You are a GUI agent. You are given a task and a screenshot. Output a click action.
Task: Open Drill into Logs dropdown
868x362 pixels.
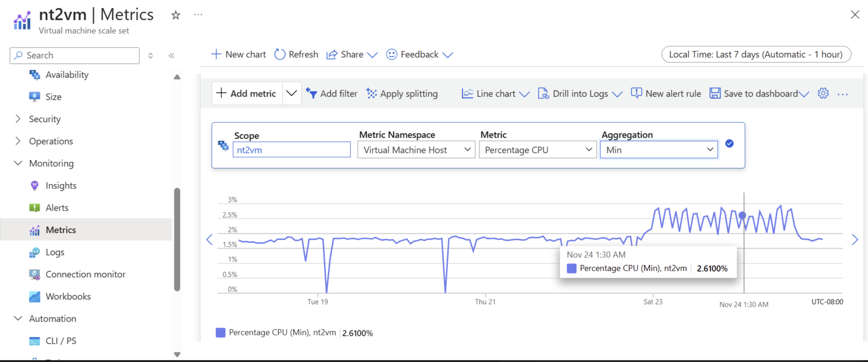pyautogui.click(x=580, y=94)
